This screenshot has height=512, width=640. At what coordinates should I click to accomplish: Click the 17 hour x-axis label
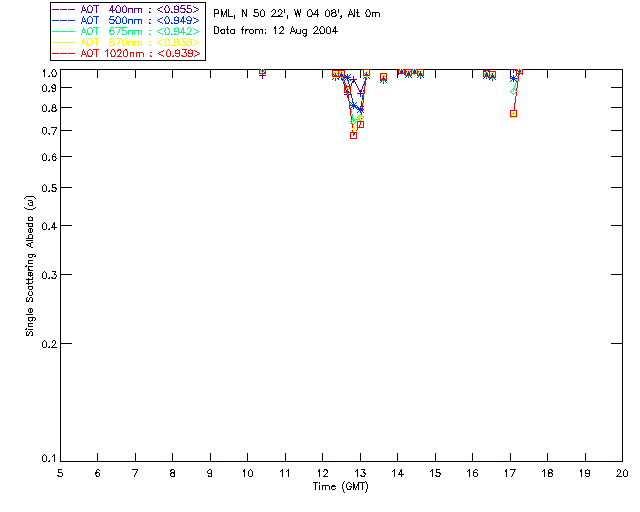coord(510,473)
